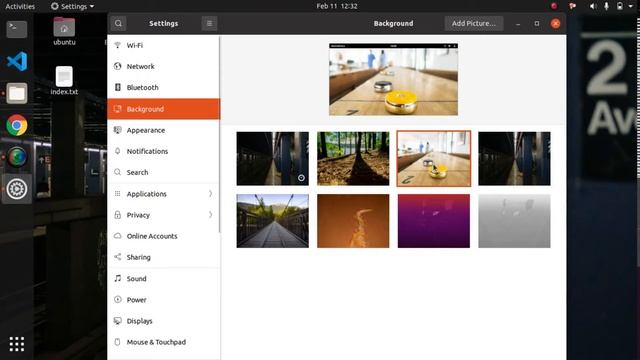Click the Bluetooth icon in sidebar
This screenshot has height=360, width=640.
coord(118,87)
